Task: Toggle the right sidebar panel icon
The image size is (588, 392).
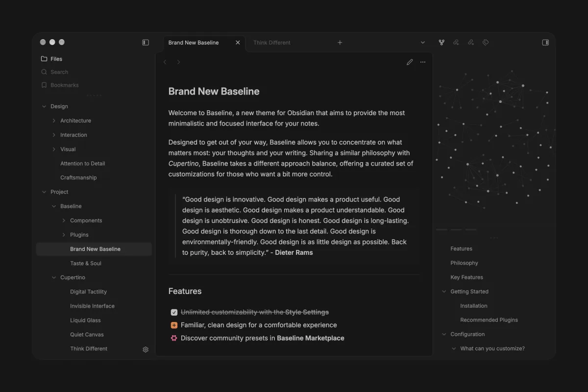Action: point(545,43)
